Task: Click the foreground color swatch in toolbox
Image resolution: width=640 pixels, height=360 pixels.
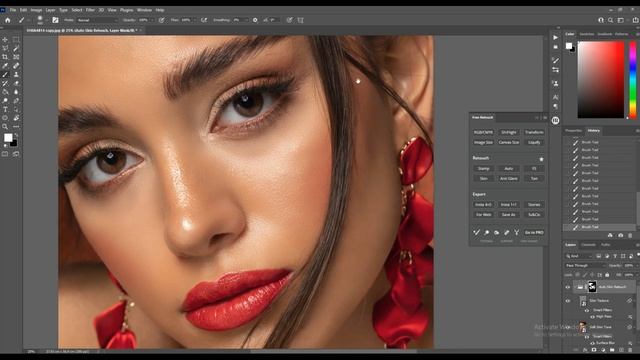Action: click(x=8, y=138)
